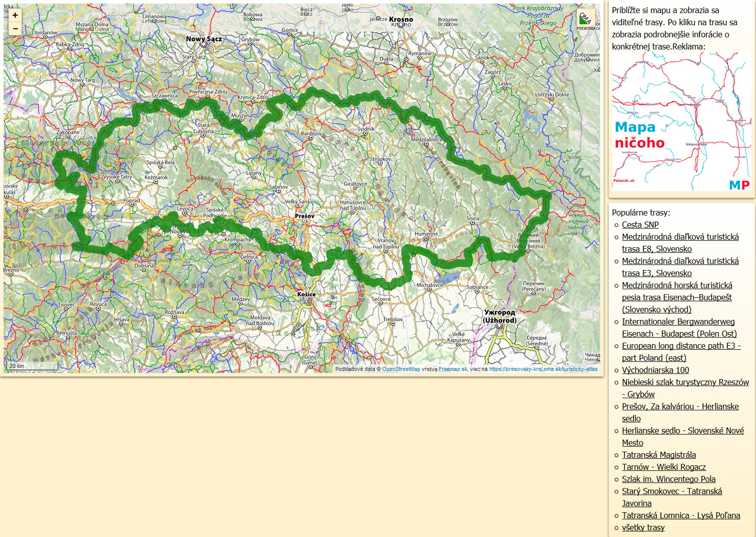Open the Mapa ničoho advertisement image

pyautogui.click(x=681, y=122)
